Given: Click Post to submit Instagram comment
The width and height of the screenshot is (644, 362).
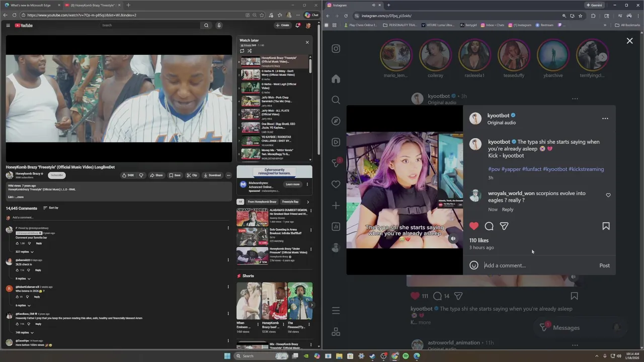Looking at the screenshot, I should tap(604, 265).
